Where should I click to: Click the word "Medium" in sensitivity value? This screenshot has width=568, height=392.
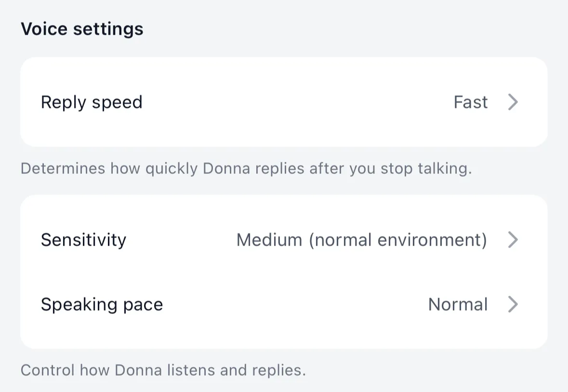coord(269,239)
